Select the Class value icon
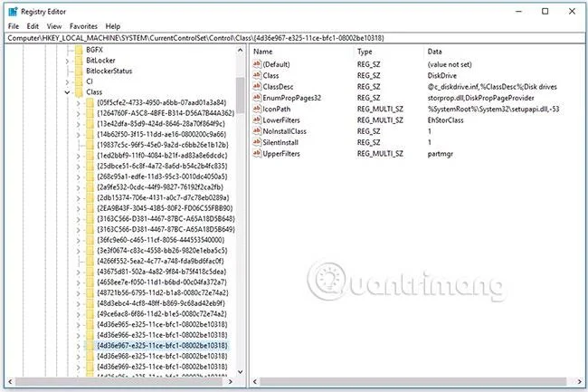Viewport: 588px width, 392px height. (257, 75)
